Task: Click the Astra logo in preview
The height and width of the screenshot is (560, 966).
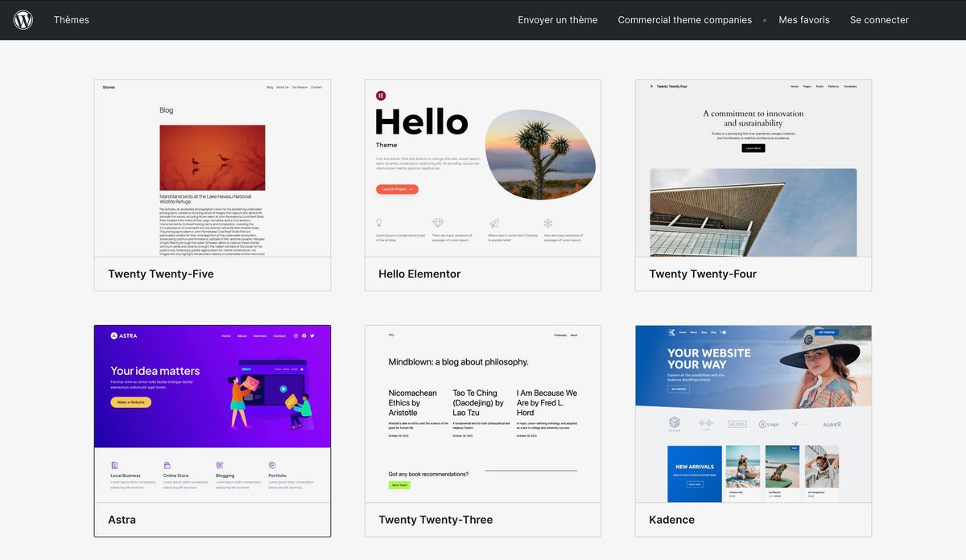Action: coord(124,336)
